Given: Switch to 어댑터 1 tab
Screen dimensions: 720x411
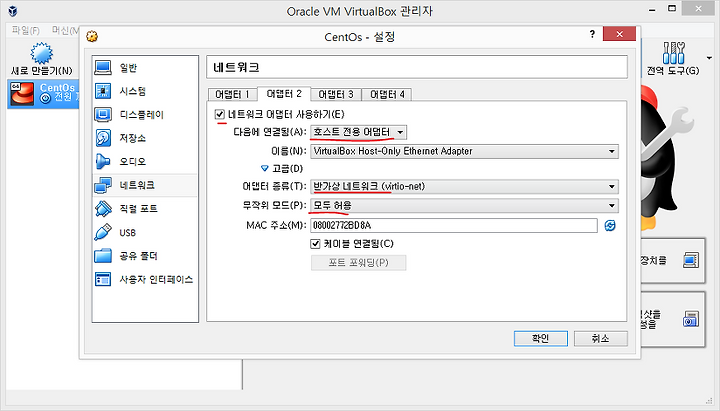Looking at the screenshot, I should [232, 95].
